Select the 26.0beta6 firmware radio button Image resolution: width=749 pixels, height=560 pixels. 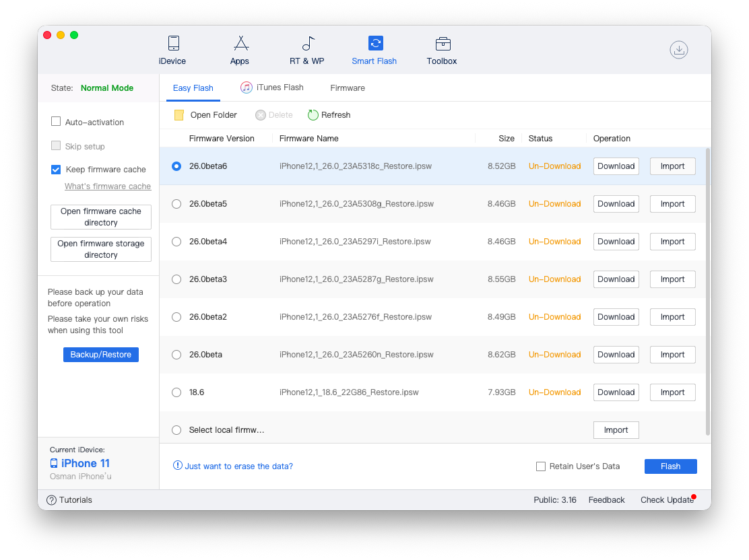click(x=176, y=166)
